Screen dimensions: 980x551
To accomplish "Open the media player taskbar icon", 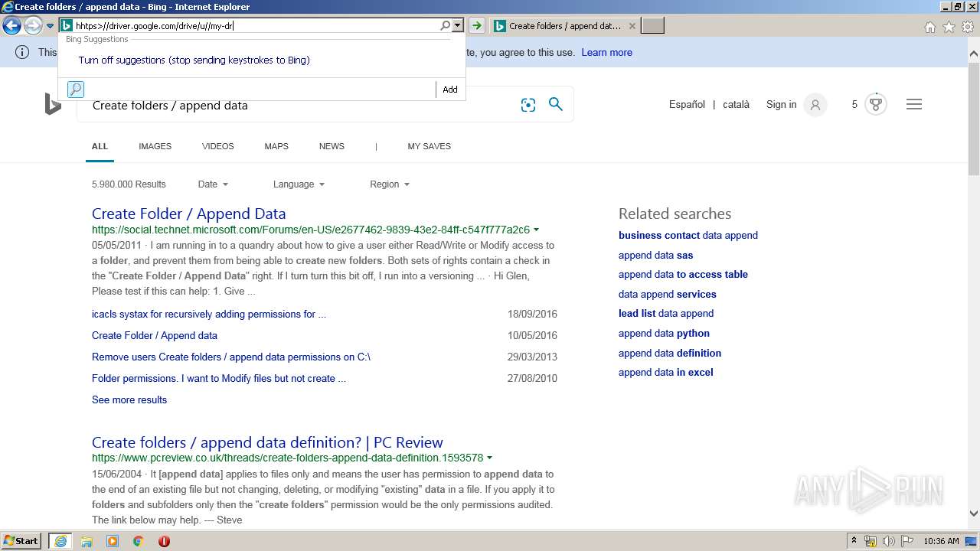I will 113,541.
